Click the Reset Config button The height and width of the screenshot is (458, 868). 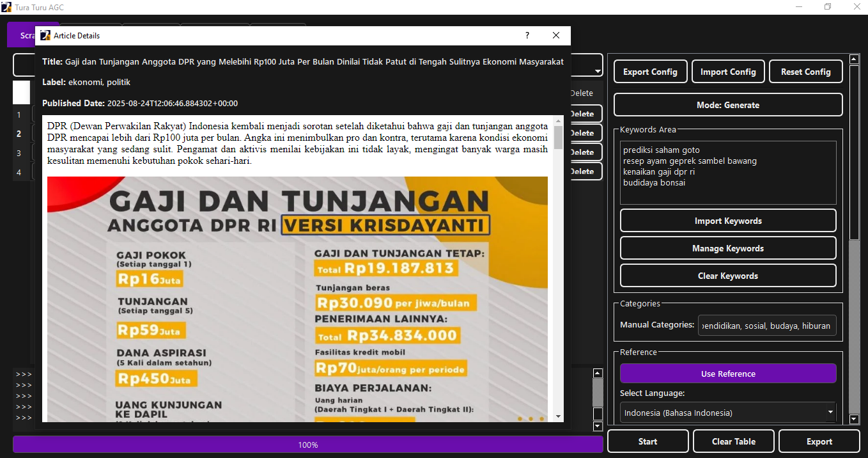(x=805, y=72)
